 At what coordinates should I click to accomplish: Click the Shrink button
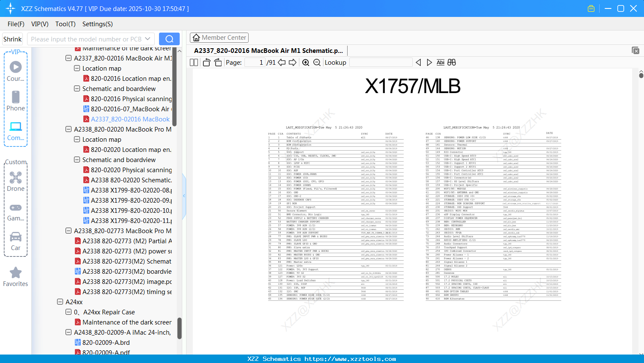click(13, 39)
